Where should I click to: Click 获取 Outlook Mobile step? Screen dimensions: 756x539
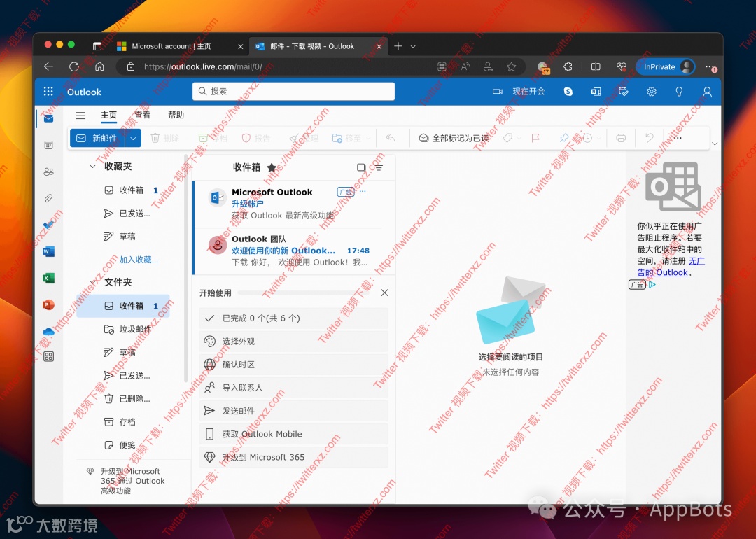pos(293,434)
